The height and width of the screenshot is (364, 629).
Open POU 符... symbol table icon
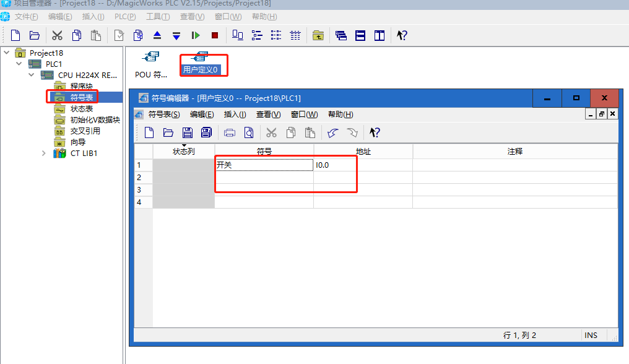151,64
